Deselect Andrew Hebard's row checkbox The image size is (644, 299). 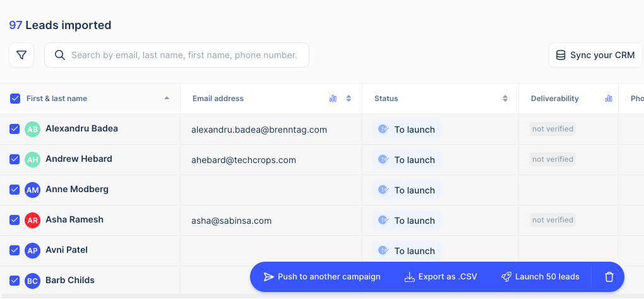click(15, 159)
